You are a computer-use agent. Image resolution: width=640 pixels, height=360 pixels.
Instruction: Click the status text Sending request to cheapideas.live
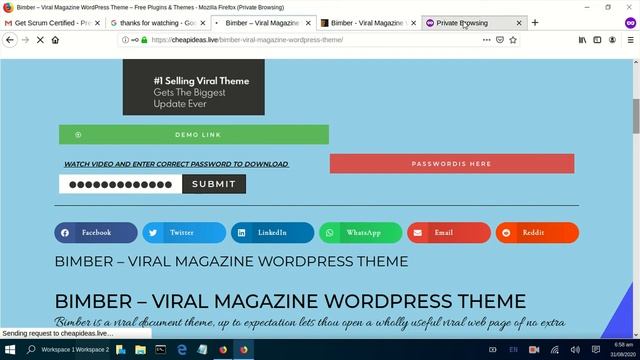click(x=58, y=333)
